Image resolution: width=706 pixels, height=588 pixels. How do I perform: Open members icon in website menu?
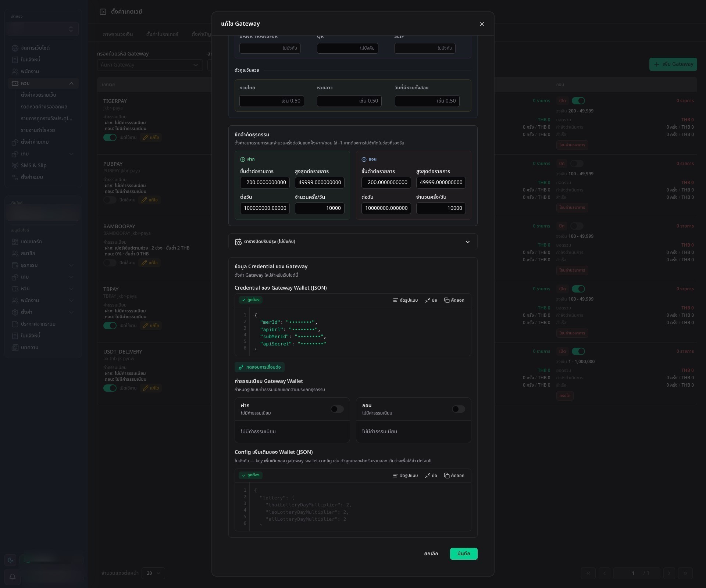coord(15,254)
